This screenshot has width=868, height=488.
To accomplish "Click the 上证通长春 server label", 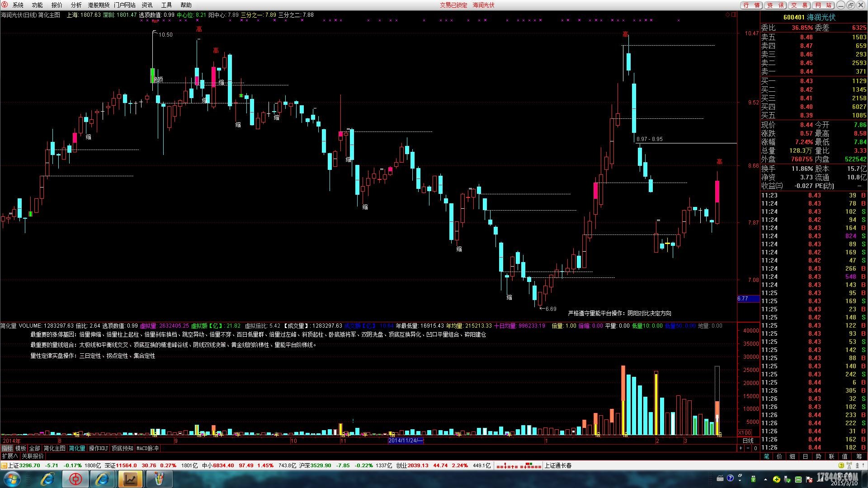I will pyautogui.click(x=558, y=465).
